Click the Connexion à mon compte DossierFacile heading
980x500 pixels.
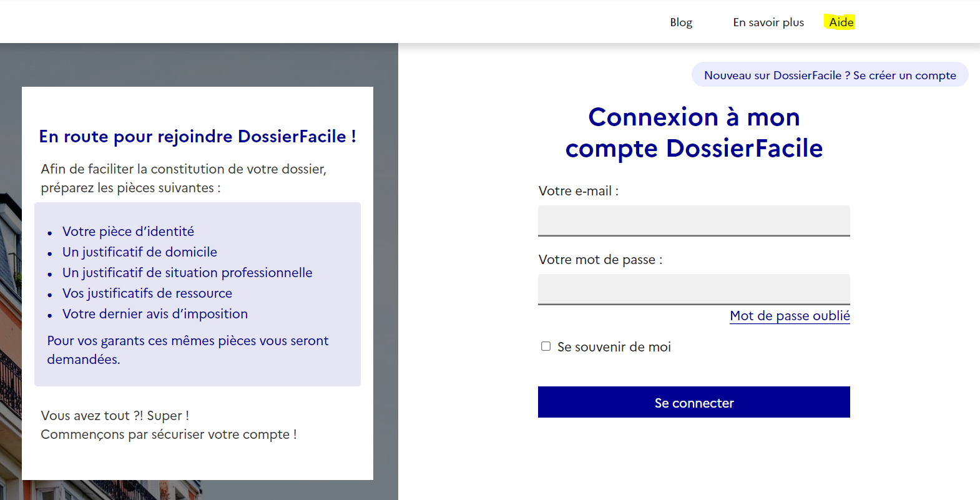[x=694, y=133]
